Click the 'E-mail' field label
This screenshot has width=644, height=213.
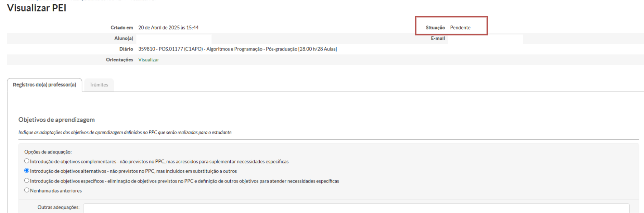(x=438, y=38)
